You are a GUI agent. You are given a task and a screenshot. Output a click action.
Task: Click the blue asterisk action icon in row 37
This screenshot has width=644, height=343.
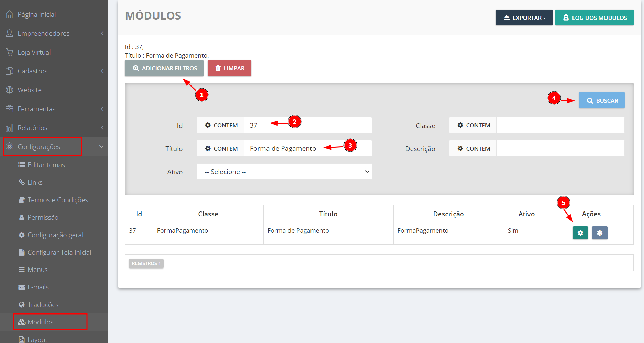point(599,233)
